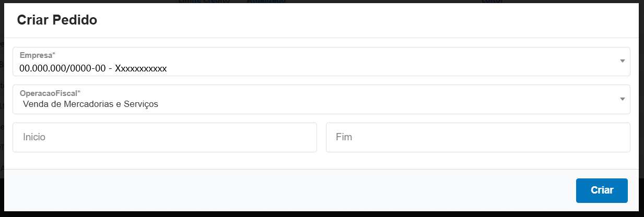Click the OperacaoFiscal* field label
Image resolution: width=644 pixels, height=217 pixels.
(50, 93)
